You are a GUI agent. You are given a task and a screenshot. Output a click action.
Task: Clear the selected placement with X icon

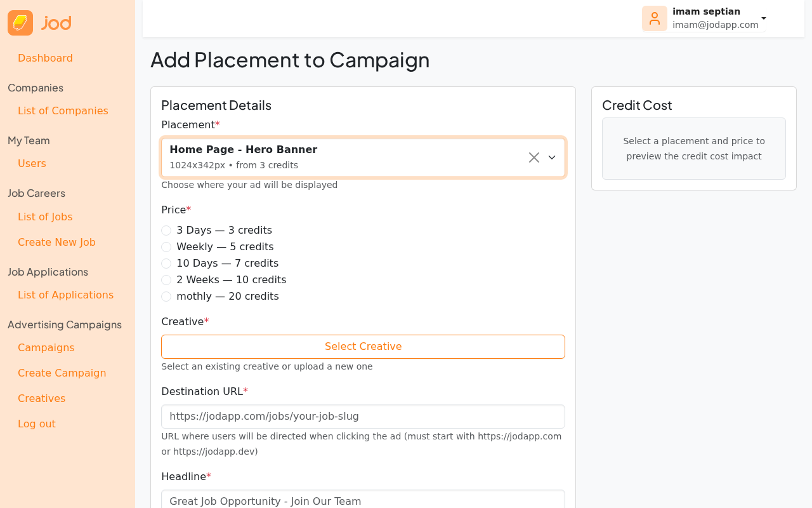point(534,157)
